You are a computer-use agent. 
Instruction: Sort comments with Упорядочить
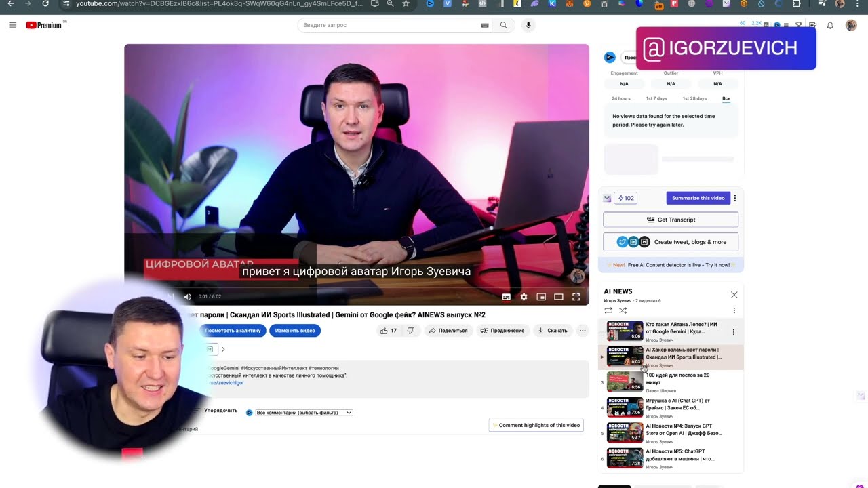coord(220,411)
